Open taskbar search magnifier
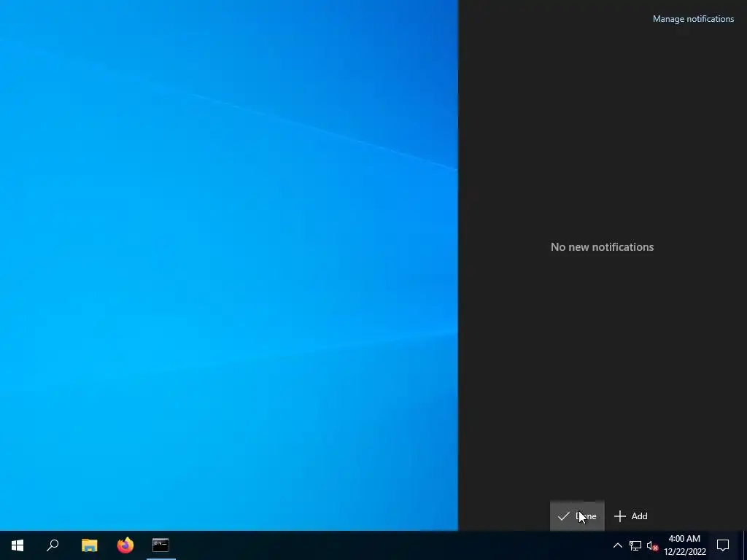The image size is (747, 560). tap(53, 545)
